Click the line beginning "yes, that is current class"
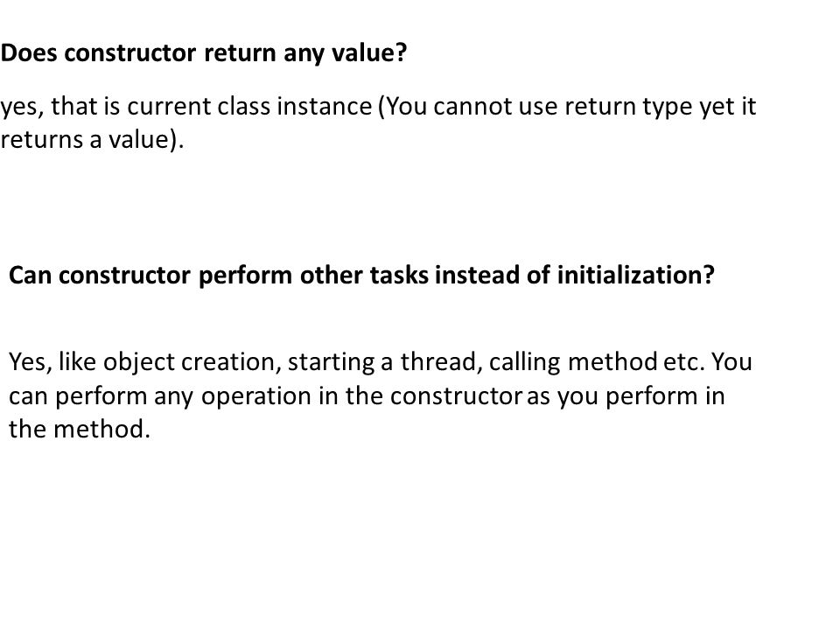Image resolution: width=840 pixels, height=630 pixels. (378, 106)
